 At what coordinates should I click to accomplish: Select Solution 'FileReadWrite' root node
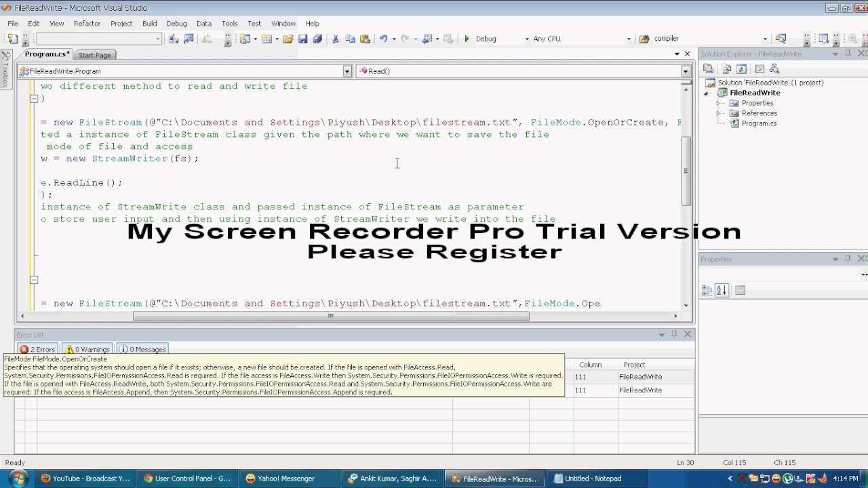(770, 83)
